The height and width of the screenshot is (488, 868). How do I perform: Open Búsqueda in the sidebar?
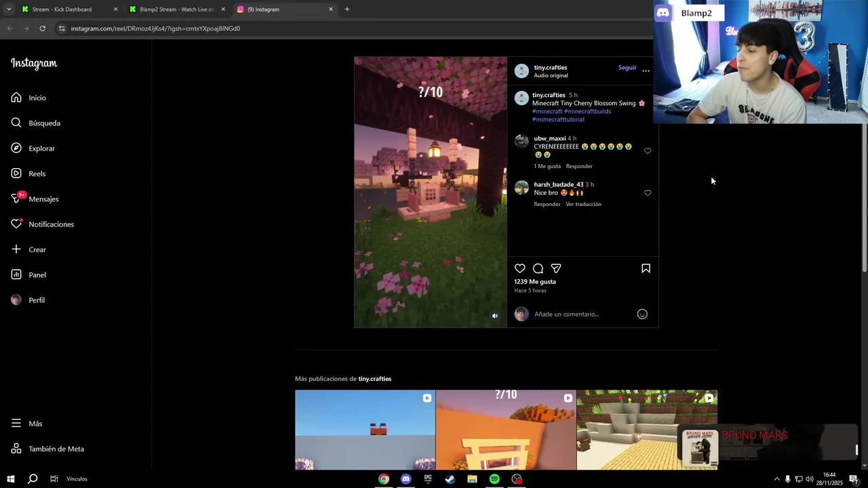(x=36, y=123)
